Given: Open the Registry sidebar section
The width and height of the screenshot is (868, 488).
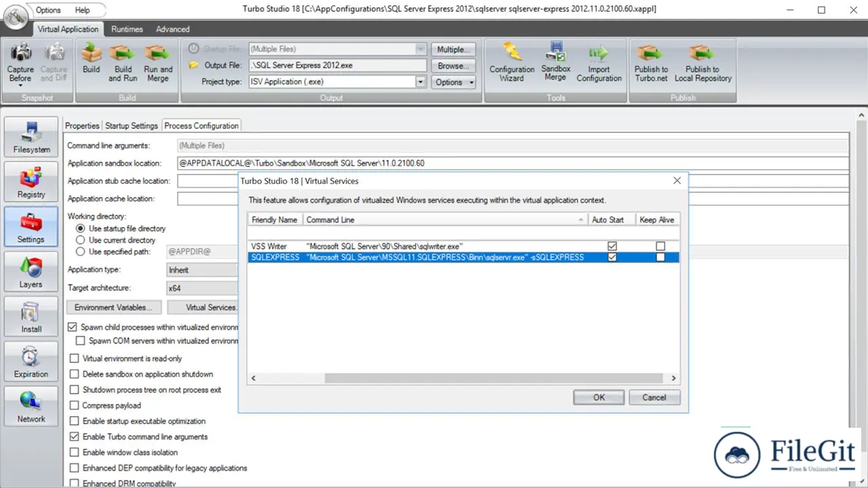Looking at the screenshot, I should 31,181.
